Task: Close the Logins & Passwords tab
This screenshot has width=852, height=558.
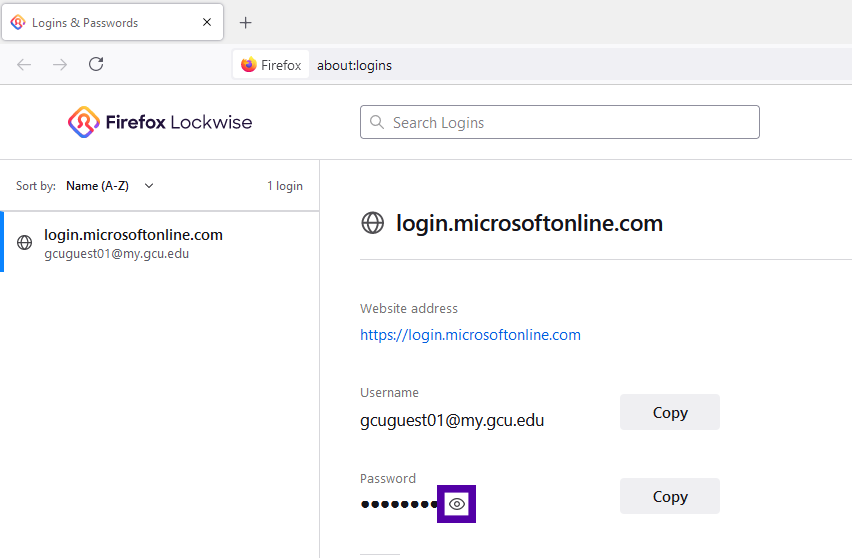Action: (x=206, y=22)
